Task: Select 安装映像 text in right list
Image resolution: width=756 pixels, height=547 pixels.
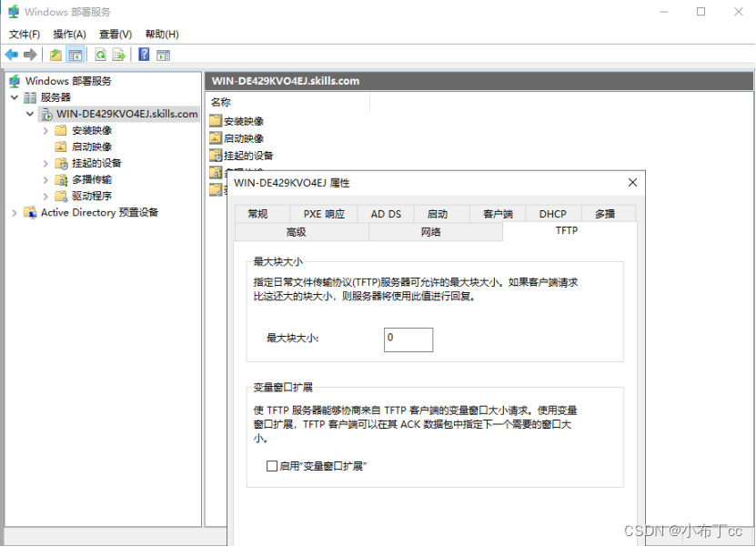Action: [244, 121]
